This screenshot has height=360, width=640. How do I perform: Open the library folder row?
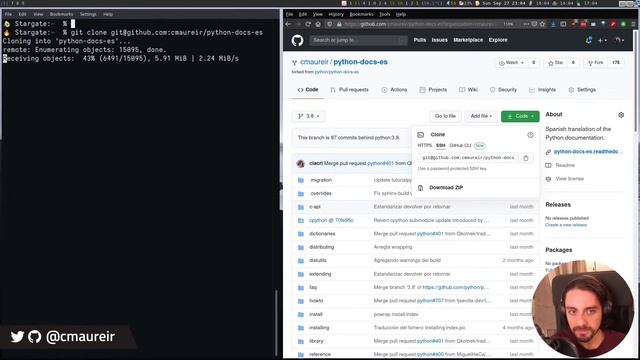pos(415,341)
